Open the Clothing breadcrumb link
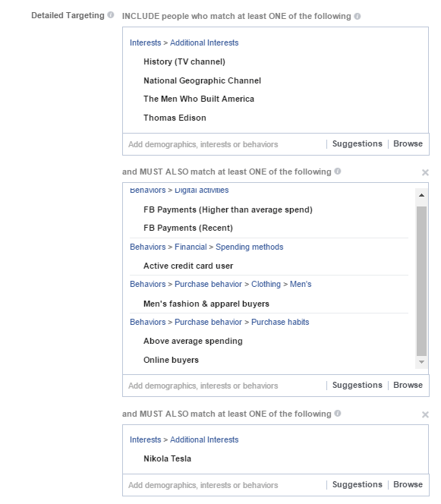The height and width of the screenshot is (504, 441). click(266, 284)
